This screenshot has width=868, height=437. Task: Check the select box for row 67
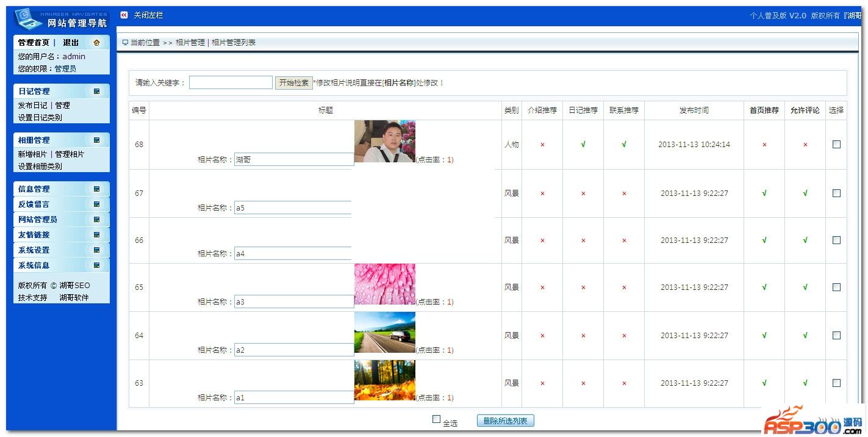(x=836, y=193)
